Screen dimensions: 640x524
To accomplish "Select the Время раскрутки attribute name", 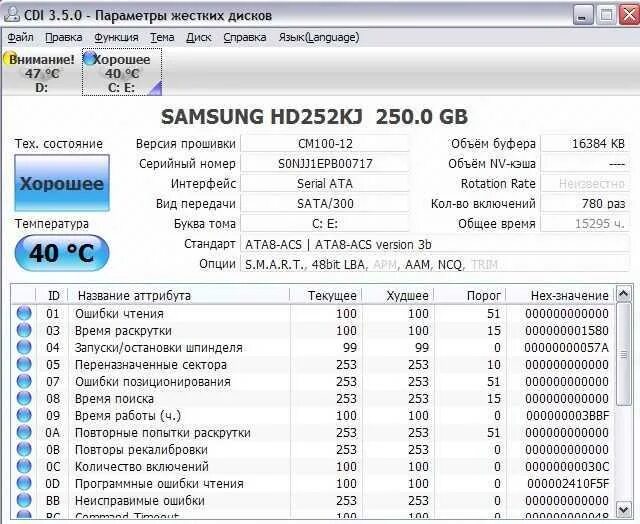I will pos(123,331).
